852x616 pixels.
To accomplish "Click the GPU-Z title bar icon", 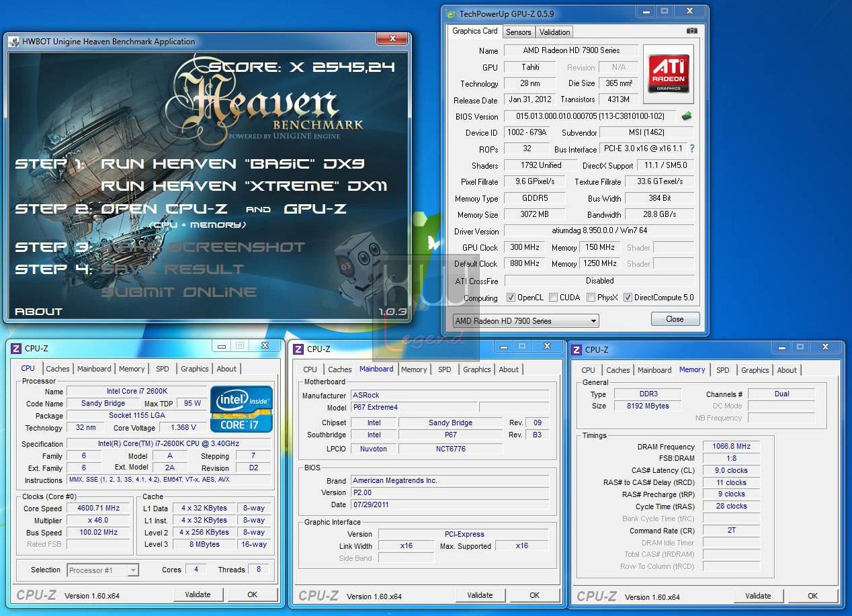I will pyautogui.click(x=450, y=13).
